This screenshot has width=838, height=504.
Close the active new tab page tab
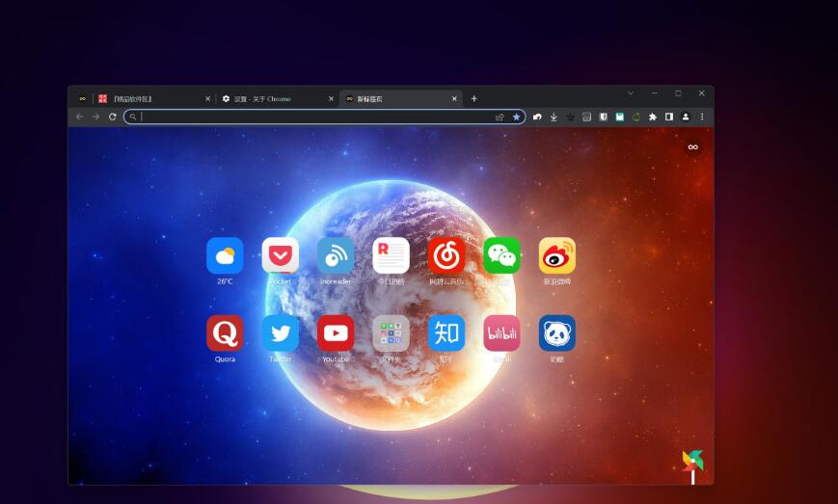click(454, 98)
